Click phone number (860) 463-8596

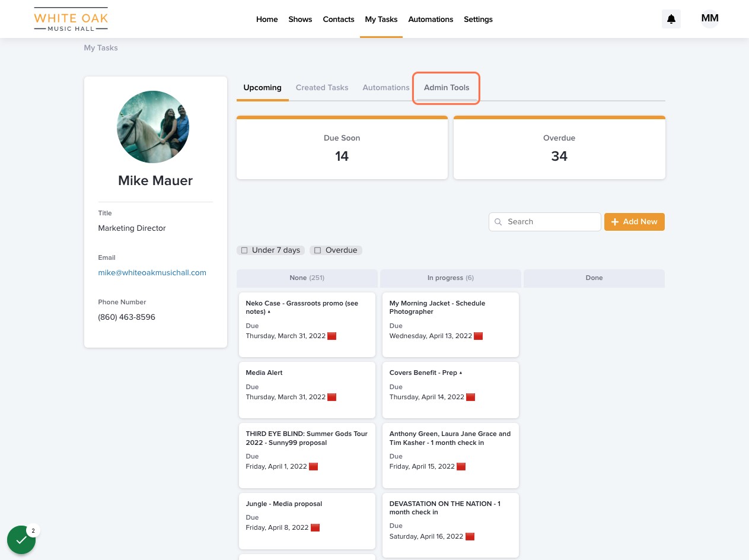point(127,317)
